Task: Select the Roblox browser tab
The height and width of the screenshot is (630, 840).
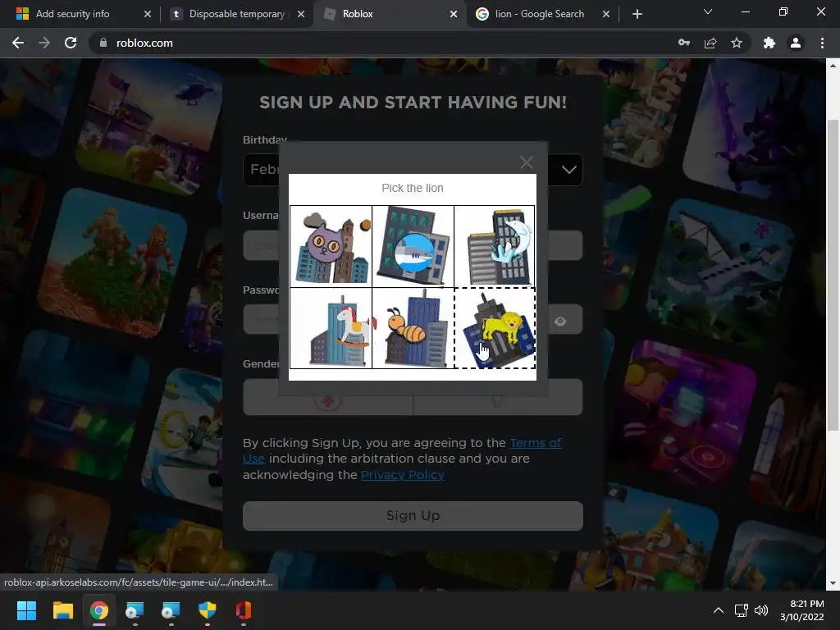Action: (x=358, y=14)
